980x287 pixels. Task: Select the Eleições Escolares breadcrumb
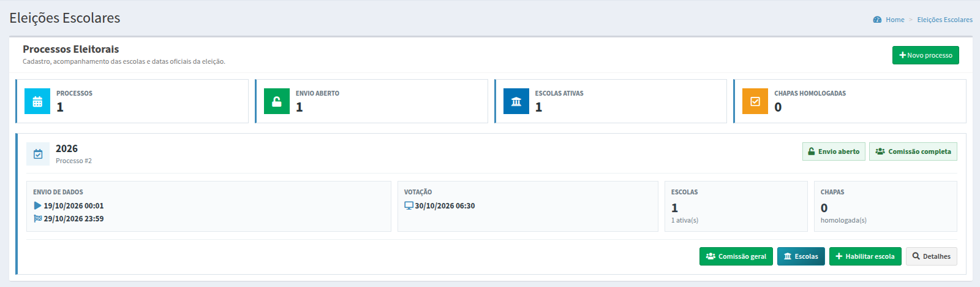pyautogui.click(x=944, y=20)
